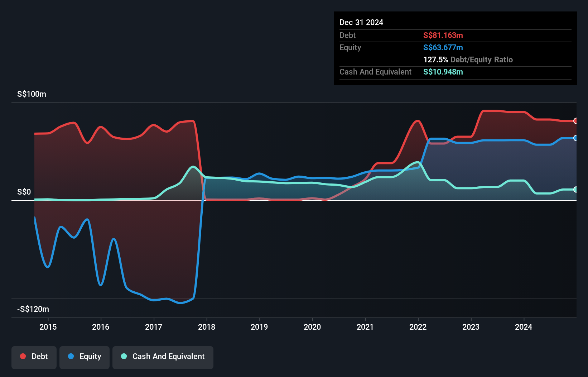
Task: Click the teal Cash endpoint marker
Action: [575, 190]
